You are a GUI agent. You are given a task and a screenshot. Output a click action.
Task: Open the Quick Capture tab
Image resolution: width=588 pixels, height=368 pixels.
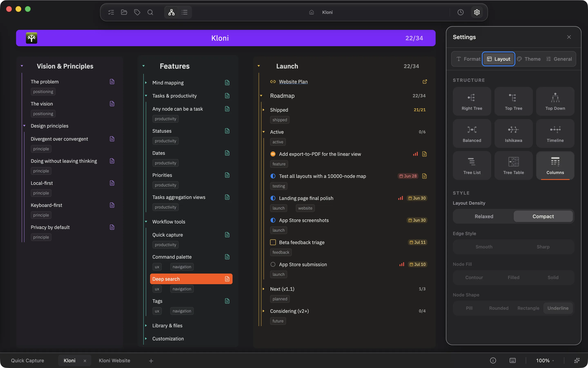coord(27,360)
